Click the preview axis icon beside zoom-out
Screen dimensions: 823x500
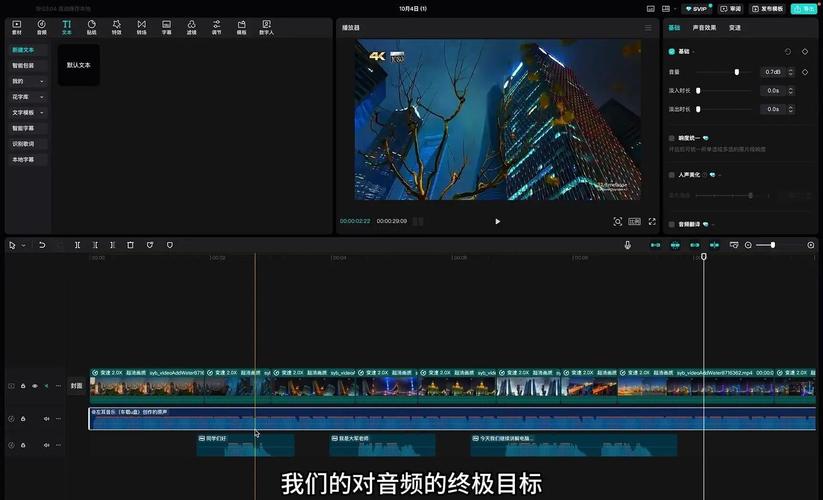pyautogui.click(x=734, y=245)
